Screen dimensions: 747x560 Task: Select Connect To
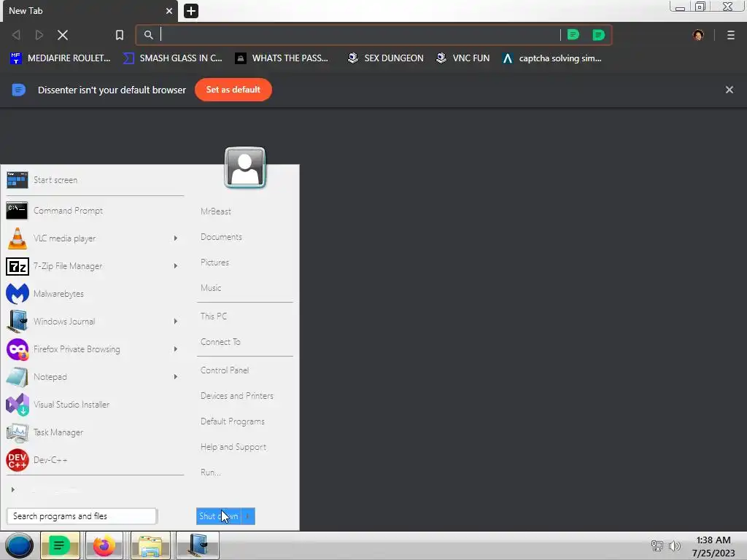(220, 342)
